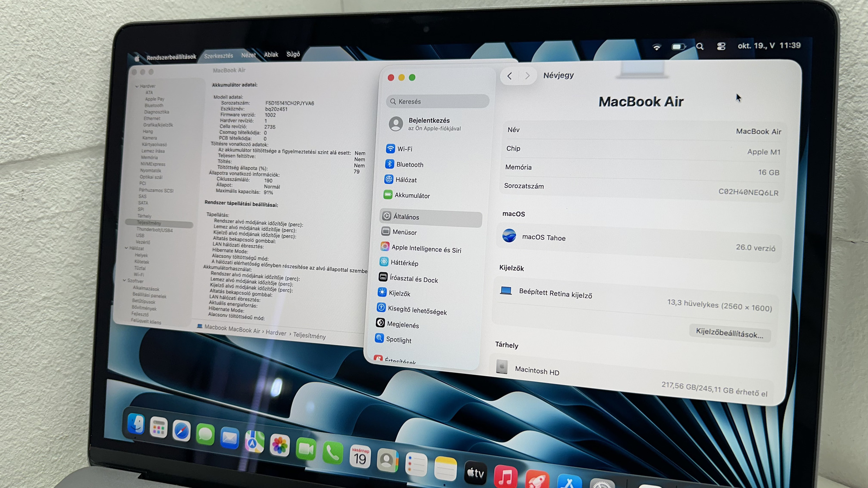This screenshot has height=488, width=868.
Task: Open Spotlight settings in the sidebar
Action: (398, 340)
